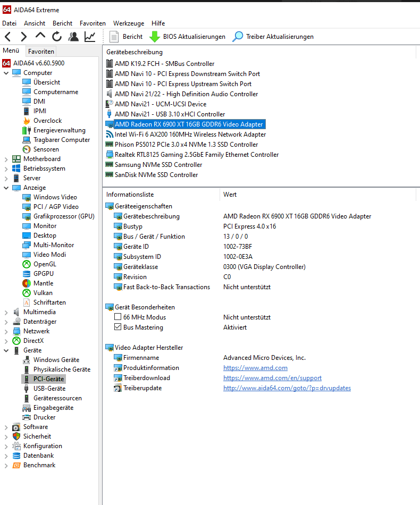Open the Hilfe menu
420x505 pixels.
pyautogui.click(x=158, y=23)
